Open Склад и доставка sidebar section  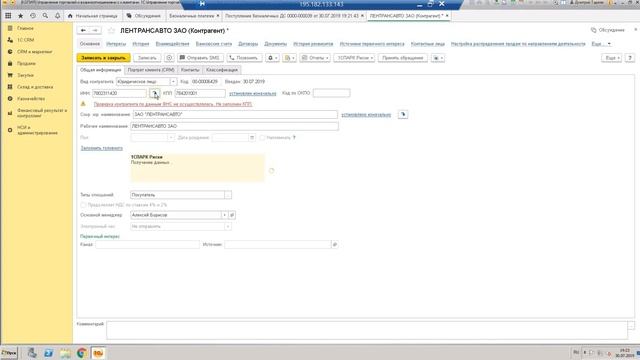point(35,87)
